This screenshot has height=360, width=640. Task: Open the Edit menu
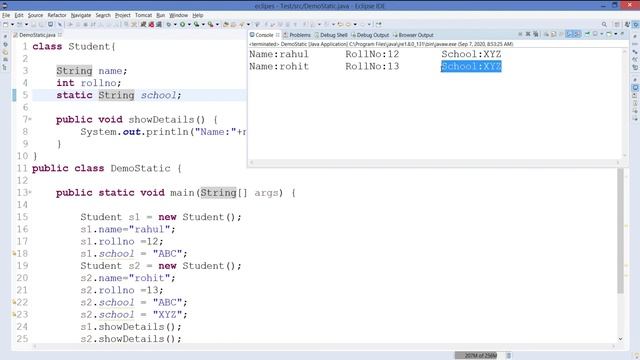tap(19, 15)
